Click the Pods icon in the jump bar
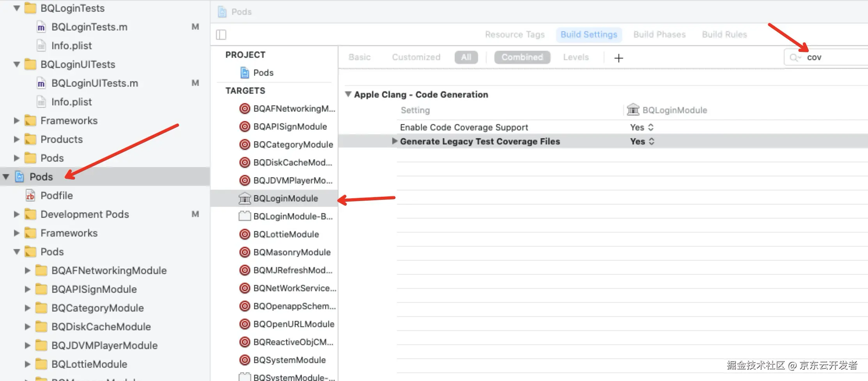 222,12
